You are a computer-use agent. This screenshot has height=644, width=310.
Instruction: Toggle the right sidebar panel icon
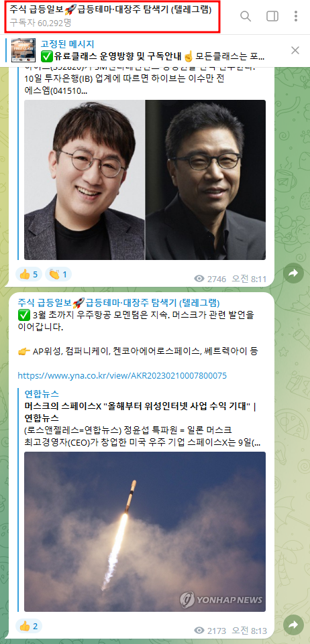pyautogui.click(x=272, y=17)
